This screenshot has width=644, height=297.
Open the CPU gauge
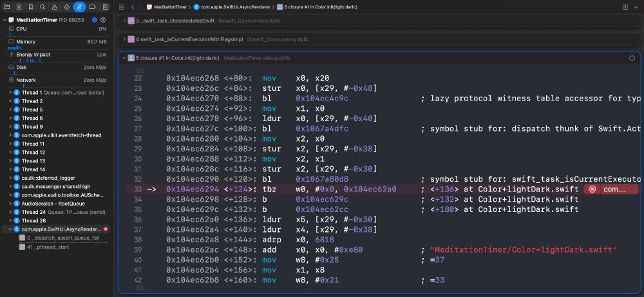point(57,29)
